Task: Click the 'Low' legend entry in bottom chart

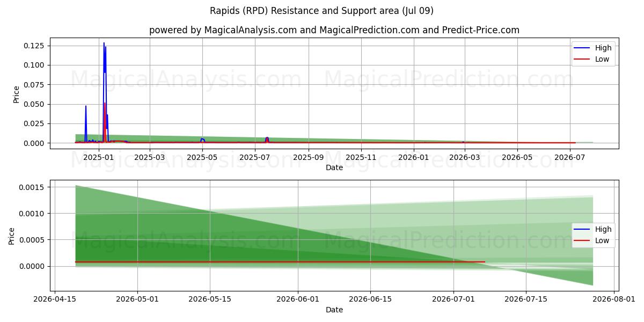Action: [602, 241]
